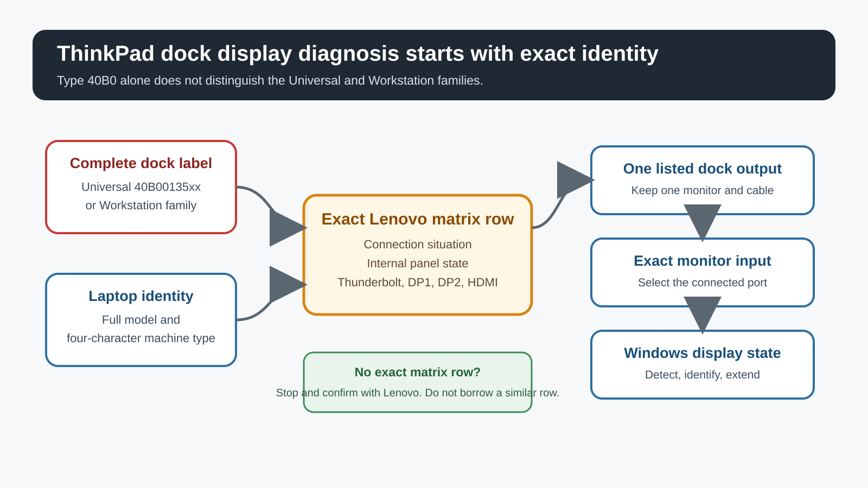
Task: Select the 'Exact monitor input' heading
Action: tap(703, 261)
